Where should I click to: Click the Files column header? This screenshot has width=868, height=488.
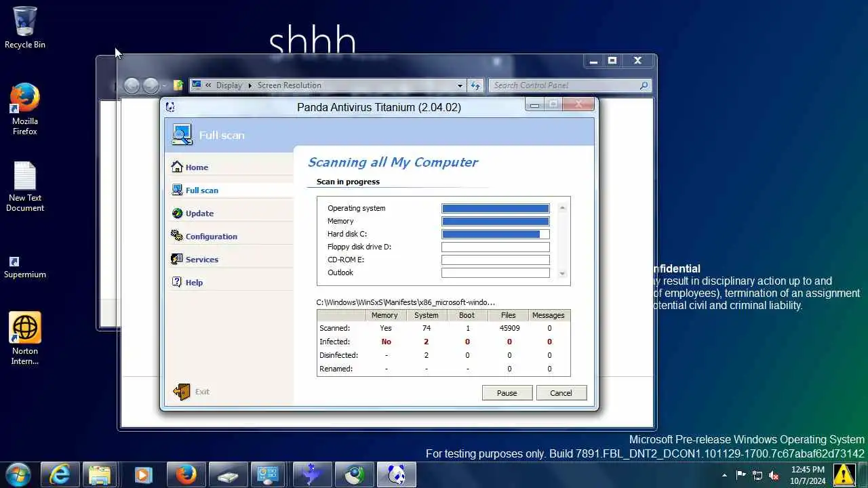(x=509, y=315)
